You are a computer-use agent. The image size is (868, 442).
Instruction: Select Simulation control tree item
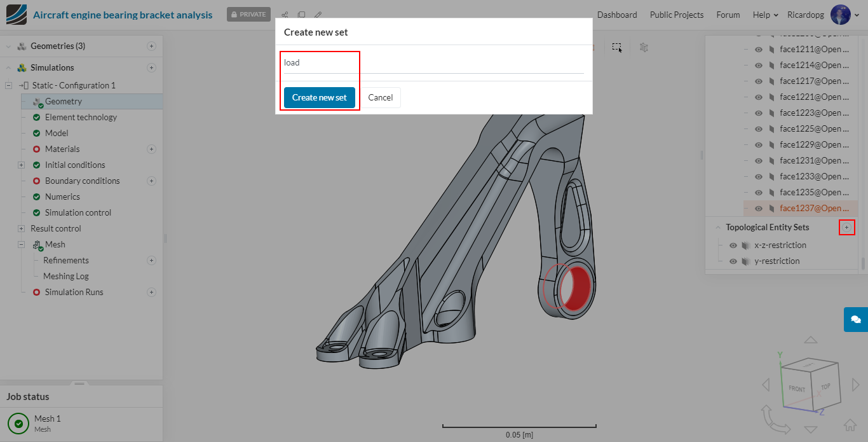(x=78, y=212)
